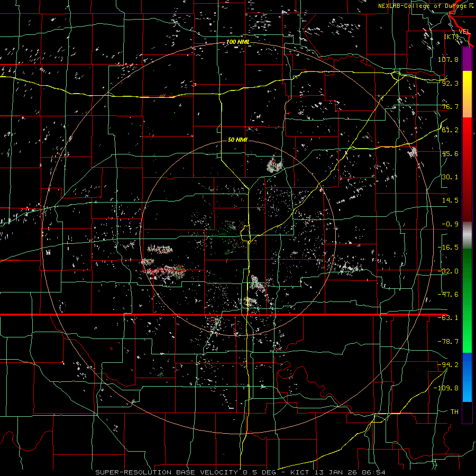476x476 pixels.
Task: Select the 14.5 velocity scale label
Action: 450,200
